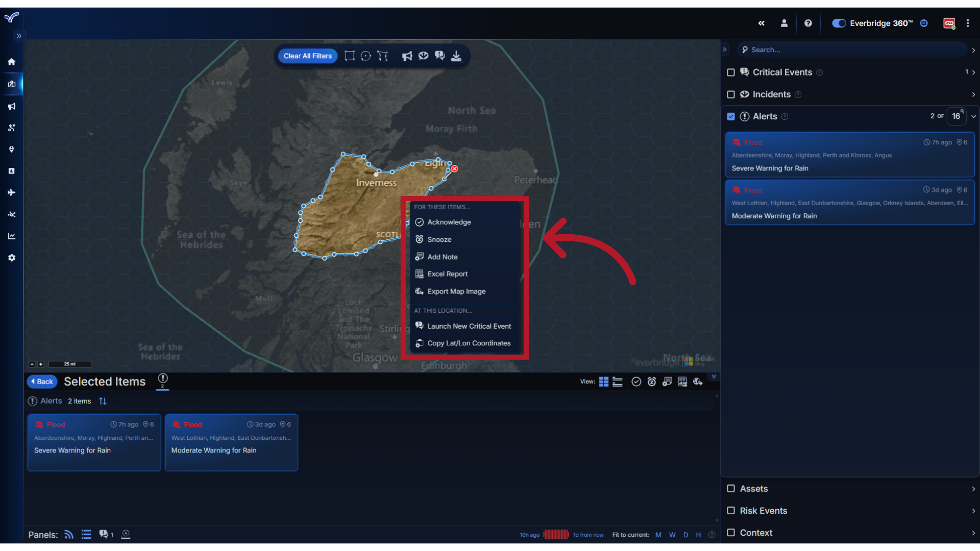Collapse the right panel with double-left chevrons
The width and height of the screenshot is (980, 551).
point(762,23)
